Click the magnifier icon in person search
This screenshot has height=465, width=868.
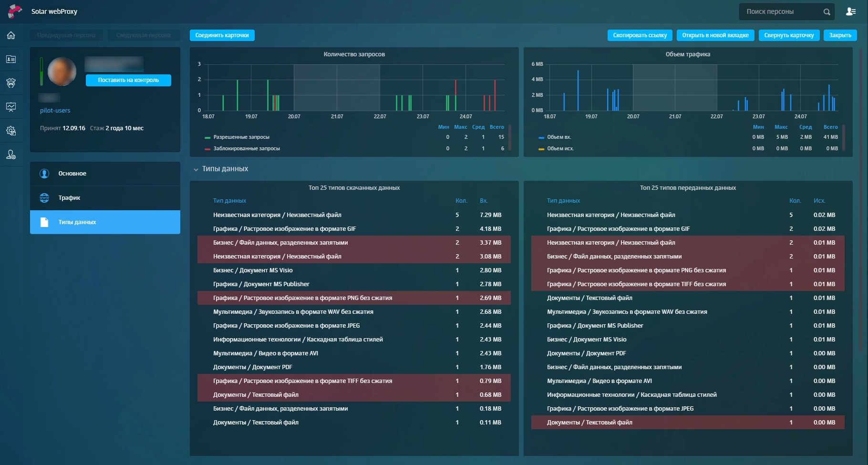tap(827, 12)
